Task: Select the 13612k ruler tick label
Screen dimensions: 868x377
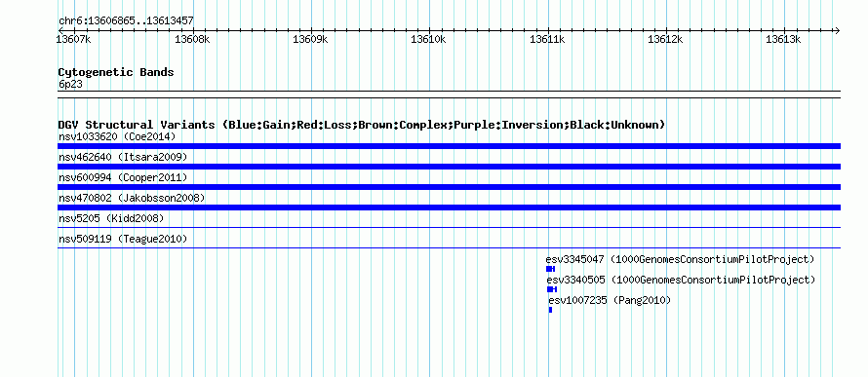Action: point(665,39)
